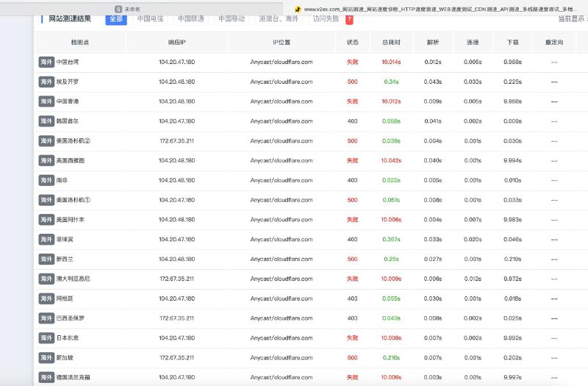Viewport: 588px width, 386px height.
Task: Open the 港澳台、海外 tab
Action: coord(279,19)
